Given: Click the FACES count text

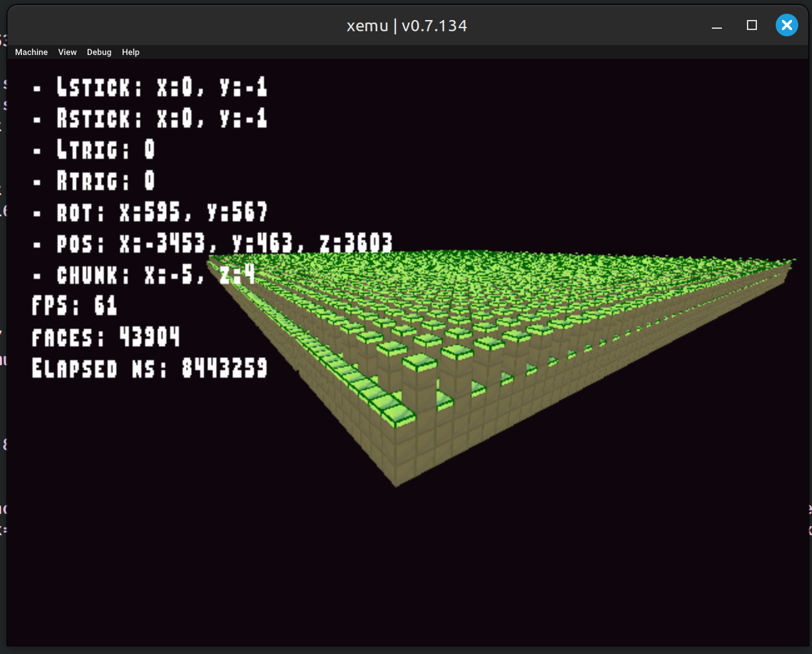Looking at the screenshot, I should point(105,337).
